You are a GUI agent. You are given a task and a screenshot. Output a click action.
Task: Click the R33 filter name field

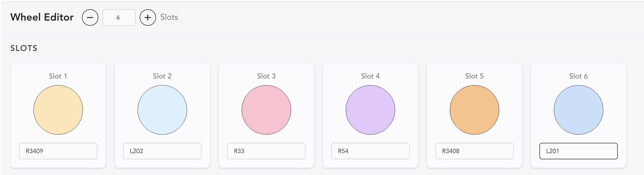click(266, 151)
